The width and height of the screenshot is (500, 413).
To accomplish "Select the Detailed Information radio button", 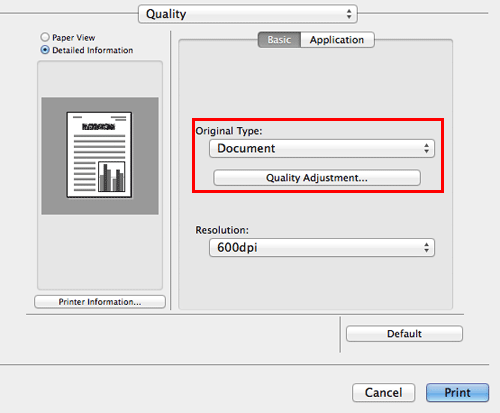I will click(x=45, y=50).
